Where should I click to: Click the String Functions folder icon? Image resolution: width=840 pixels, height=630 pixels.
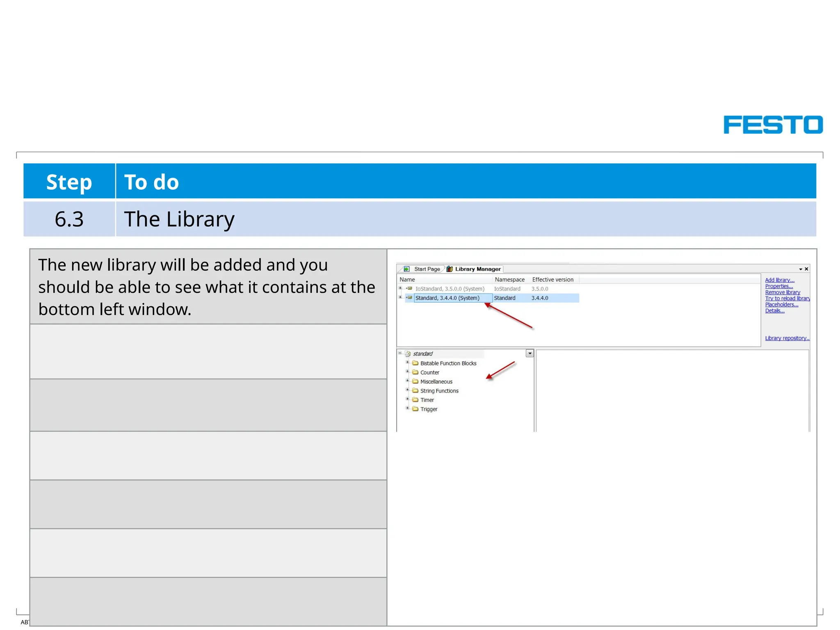tap(415, 390)
